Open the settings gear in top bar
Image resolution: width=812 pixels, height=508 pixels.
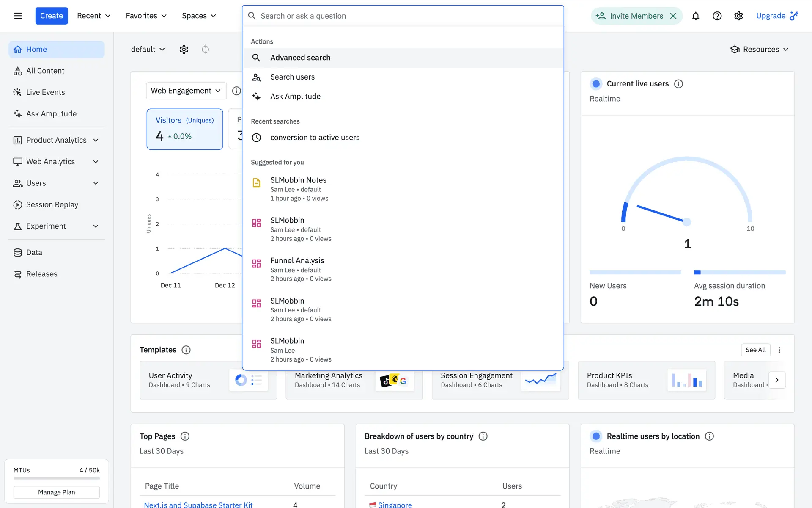738,16
